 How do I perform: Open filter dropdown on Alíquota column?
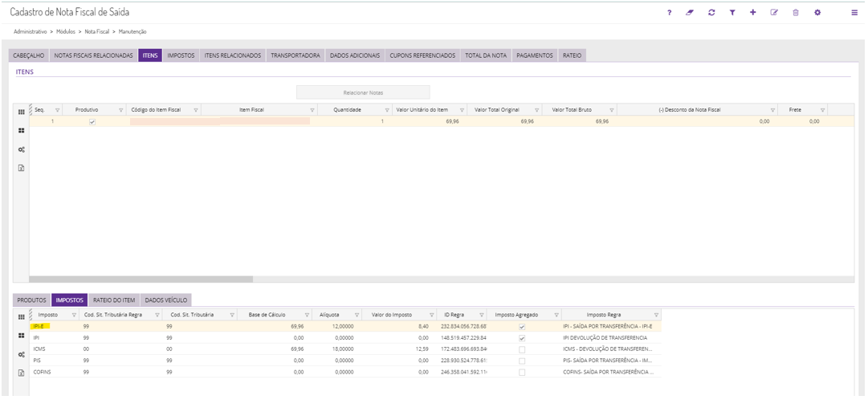[x=357, y=315]
